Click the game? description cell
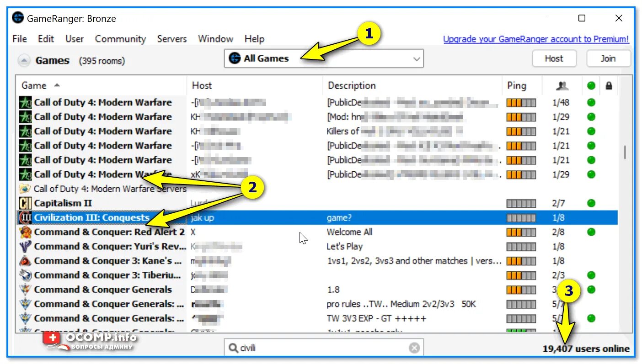This screenshot has height=364, width=642. (x=339, y=218)
